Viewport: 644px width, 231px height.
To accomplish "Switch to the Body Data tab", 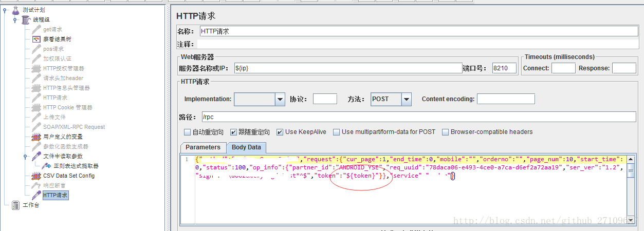I will tap(246, 147).
